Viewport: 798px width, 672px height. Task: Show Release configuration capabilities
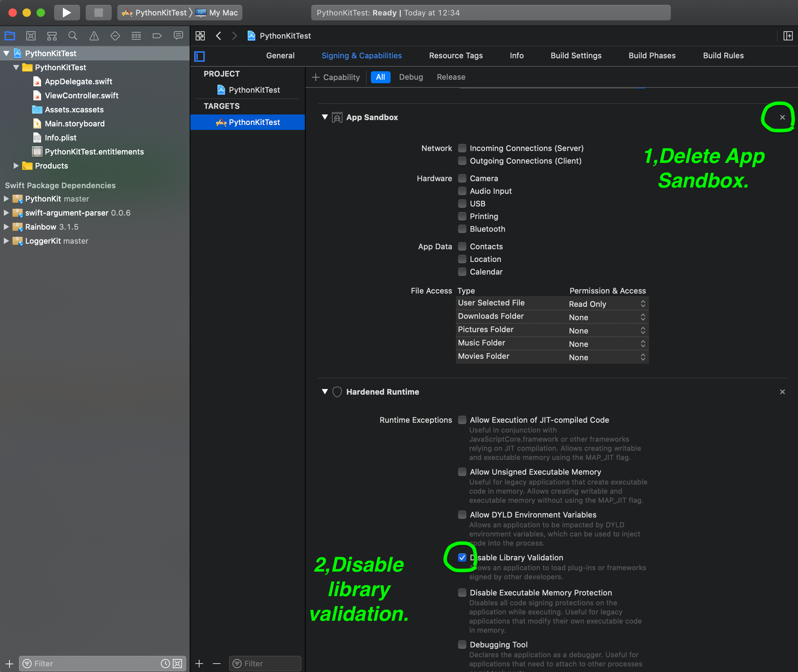pyautogui.click(x=451, y=77)
